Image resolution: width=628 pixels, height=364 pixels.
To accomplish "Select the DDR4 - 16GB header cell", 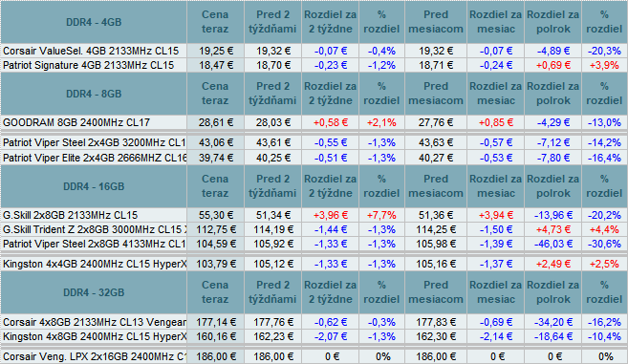I will 94,186.
